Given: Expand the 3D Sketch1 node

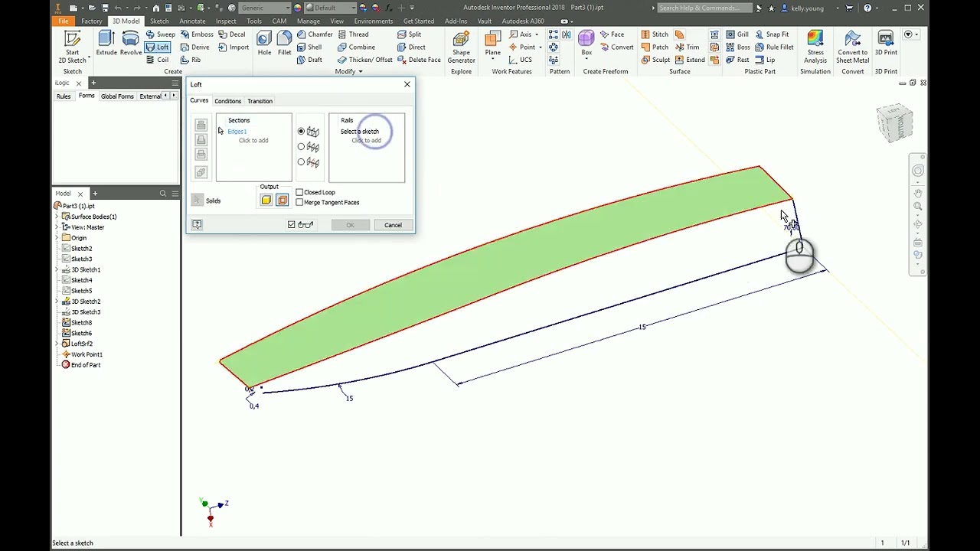Looking at the screenshot, I should [x=57, y=269].
